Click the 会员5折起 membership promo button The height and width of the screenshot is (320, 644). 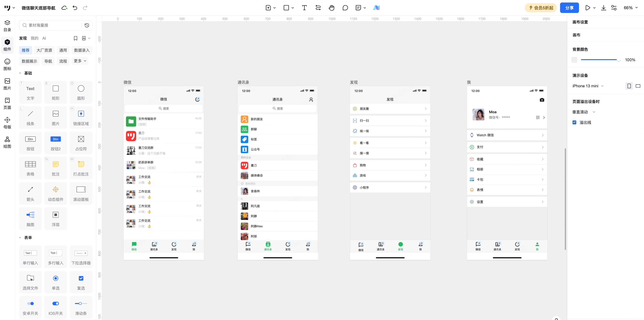541,8
